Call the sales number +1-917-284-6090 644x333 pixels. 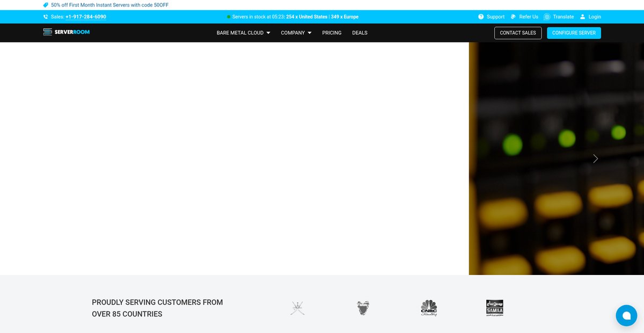point(86,17)
